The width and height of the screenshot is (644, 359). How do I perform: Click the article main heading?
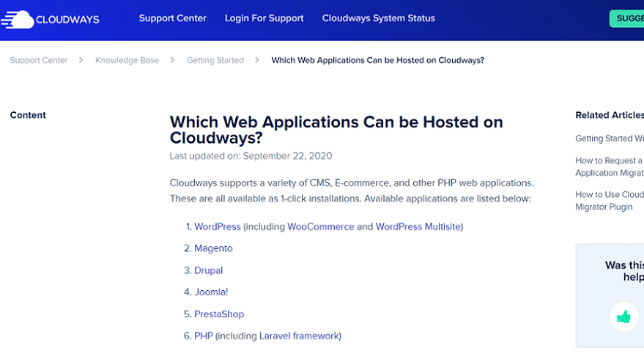336,130
